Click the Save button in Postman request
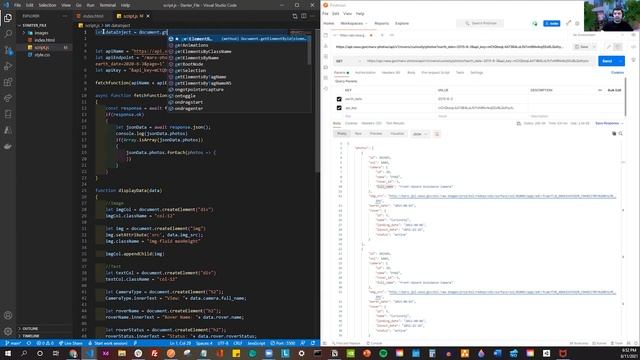This screenshot has width=640, height=360. [582, 47]
